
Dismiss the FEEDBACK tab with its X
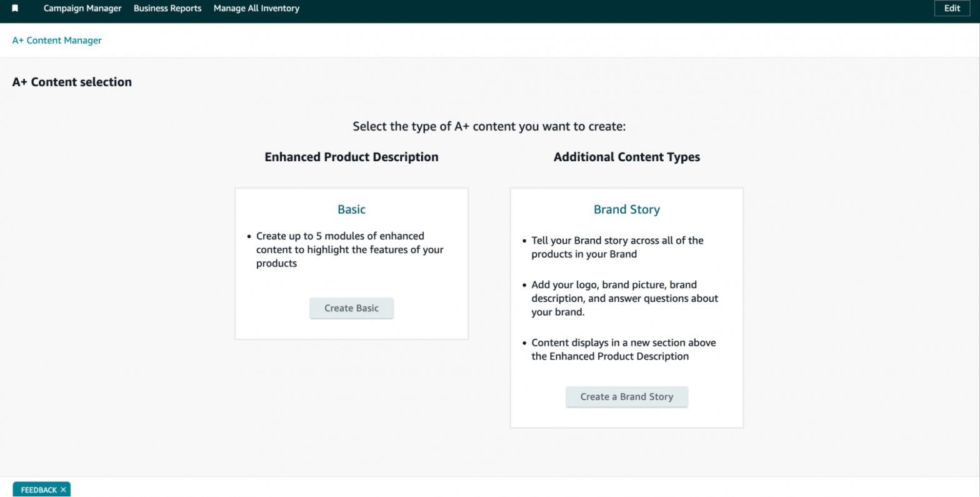pos(62,489)
